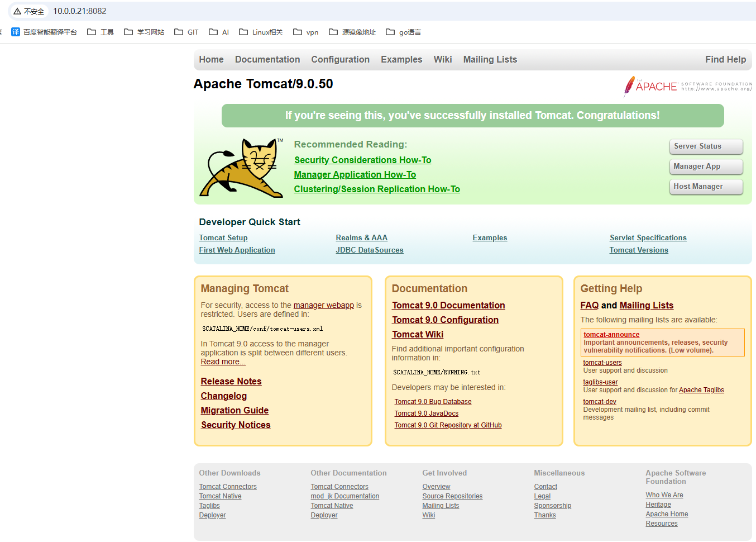Open Manager Application How-To link
This screenshot has width=756, height=542.
(355, 175)
